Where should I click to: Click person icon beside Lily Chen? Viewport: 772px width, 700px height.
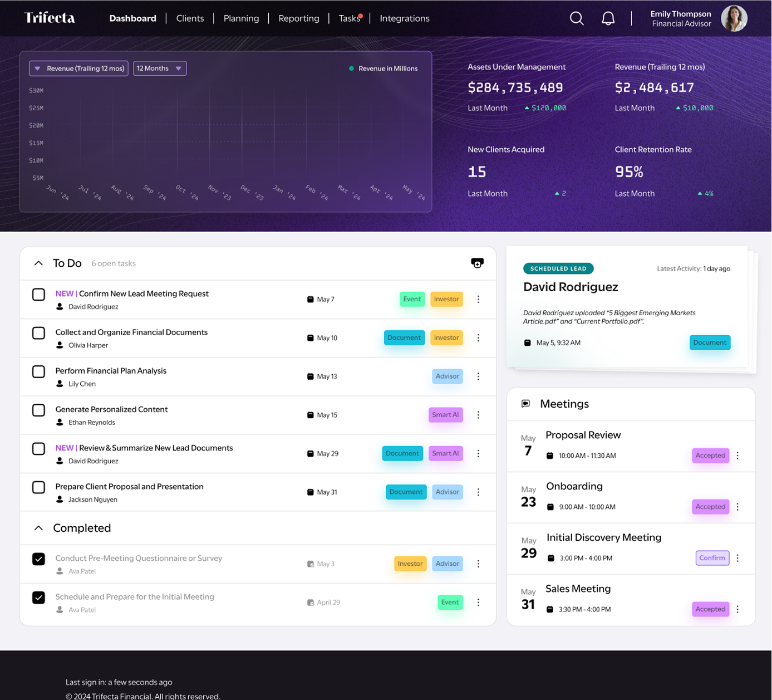pos(60,384)
